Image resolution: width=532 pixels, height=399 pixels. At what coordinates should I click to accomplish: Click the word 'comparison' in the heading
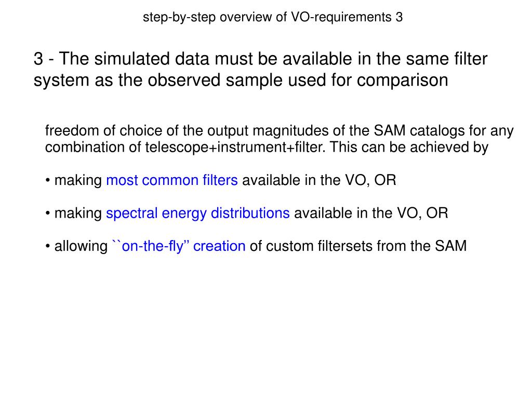[403, 81]
